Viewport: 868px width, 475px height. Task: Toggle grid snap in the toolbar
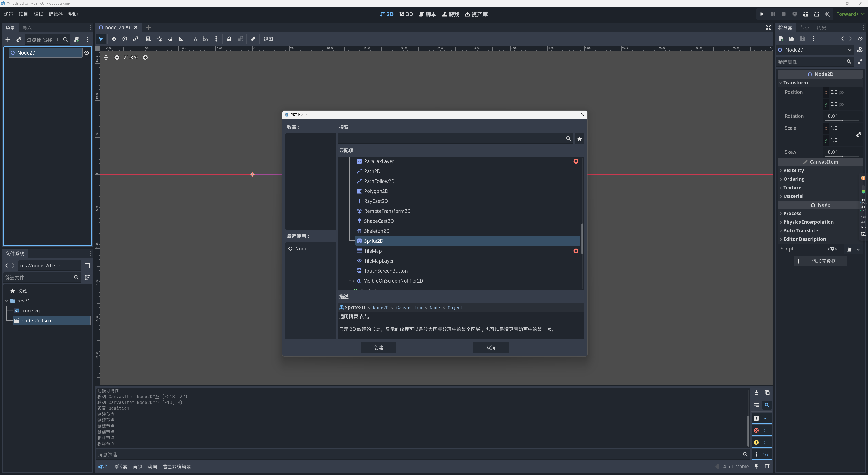[205, 39]
